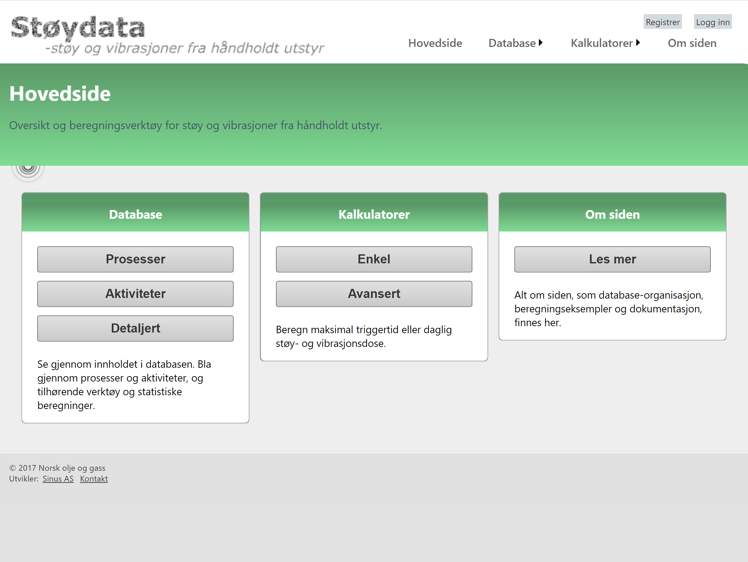The height and width of the screenshot is (562, 748).
Task: Click the spiral icon below the green banner
Action: (28, 169)
